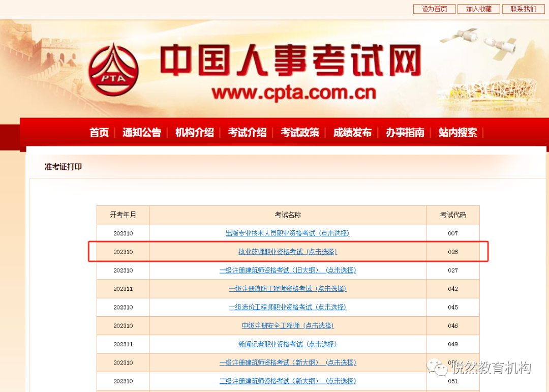Choose 新闻记者职业资格考试 link
The width and height of the screenshot is (549, 392).
(x=288, y=344)
